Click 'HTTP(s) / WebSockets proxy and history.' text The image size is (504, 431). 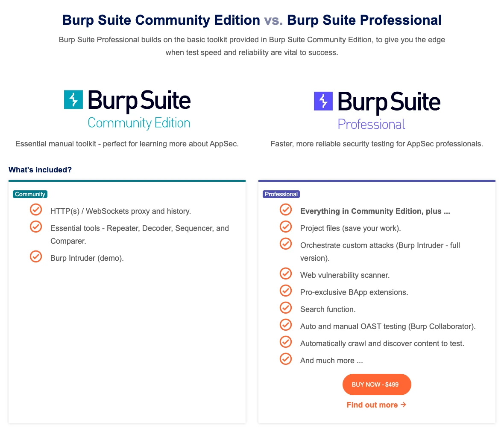pyautogui.click(x=120, y=211)
